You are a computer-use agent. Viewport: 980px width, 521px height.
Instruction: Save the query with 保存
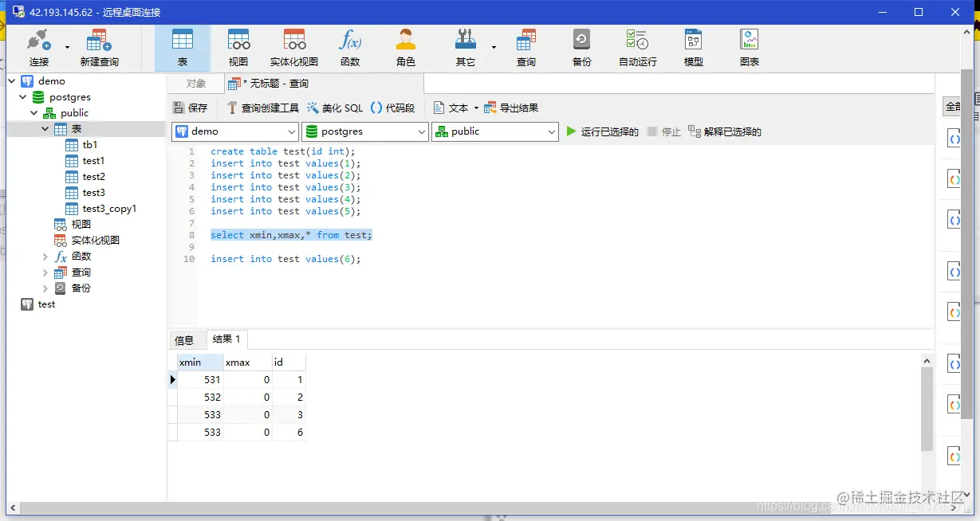point(190,108)
